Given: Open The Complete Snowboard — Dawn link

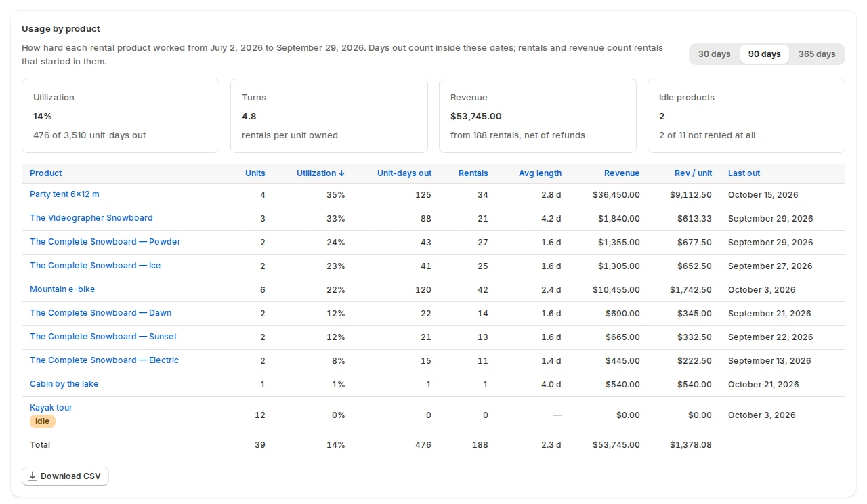Looking at the screenshot, I should (x=101, y=313).
